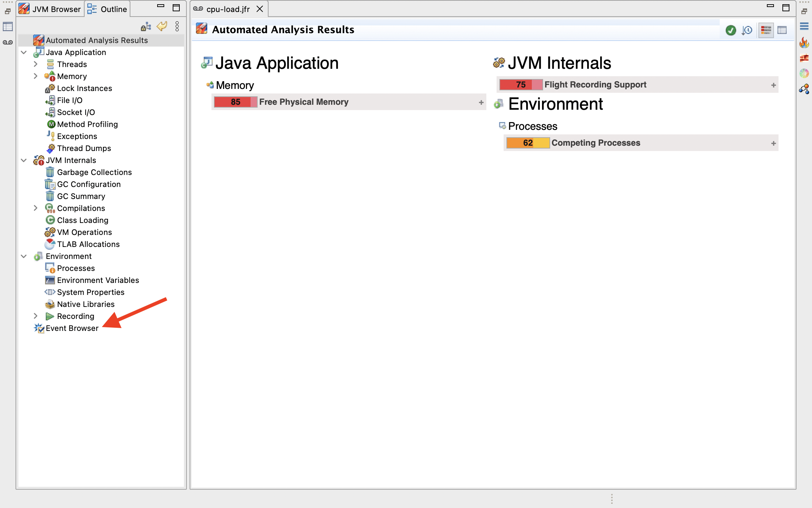Open the Flame Graph view icon
The image size is (812, 508).
pos(804,42)
